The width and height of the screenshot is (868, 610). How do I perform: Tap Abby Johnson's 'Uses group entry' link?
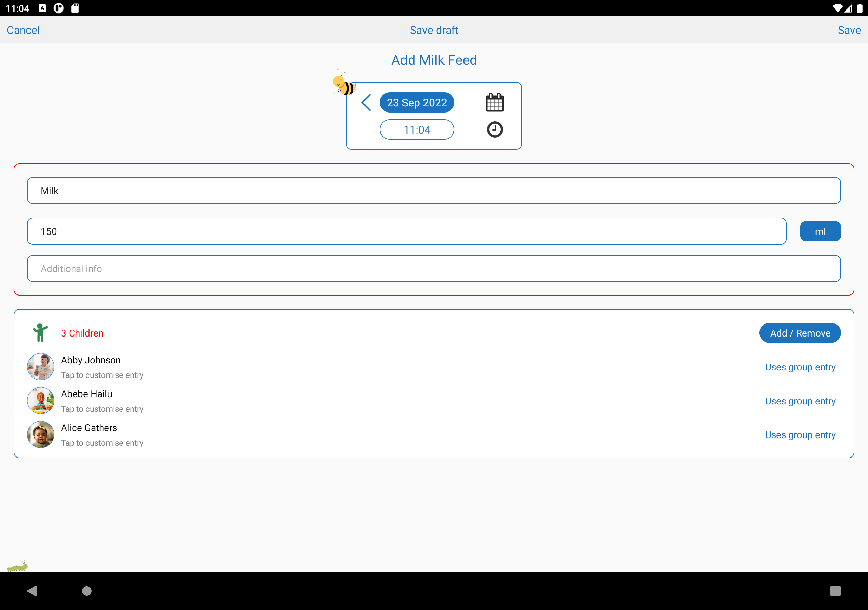point(800,367)
